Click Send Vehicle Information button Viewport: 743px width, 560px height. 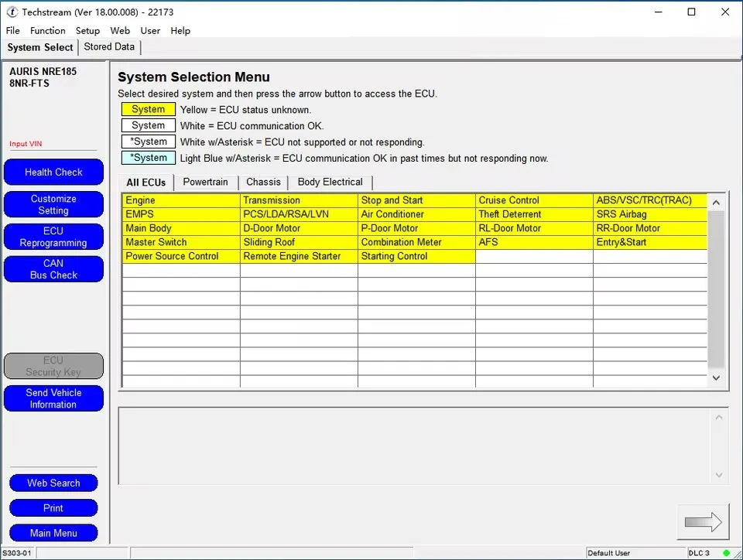point(53,398)
